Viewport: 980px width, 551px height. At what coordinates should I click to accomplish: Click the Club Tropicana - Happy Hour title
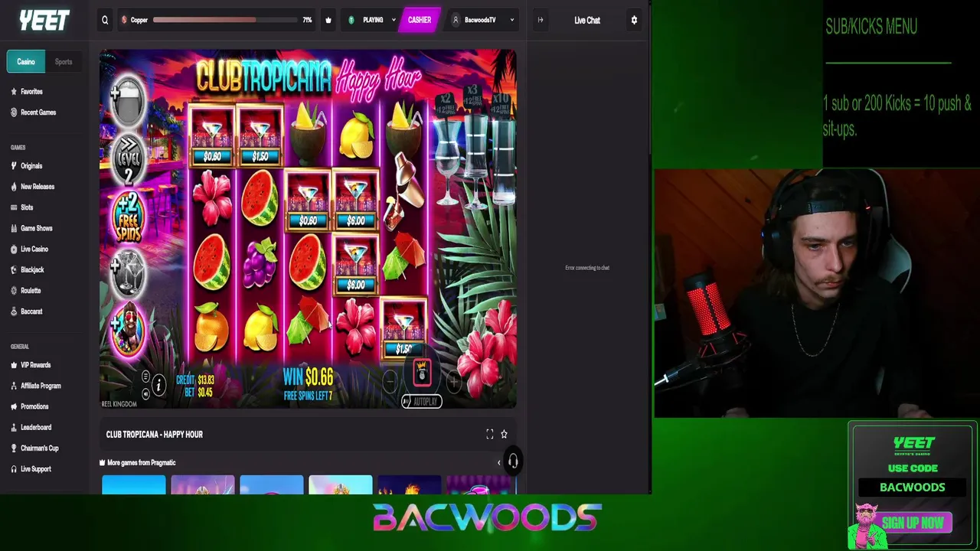pos(155,434)
